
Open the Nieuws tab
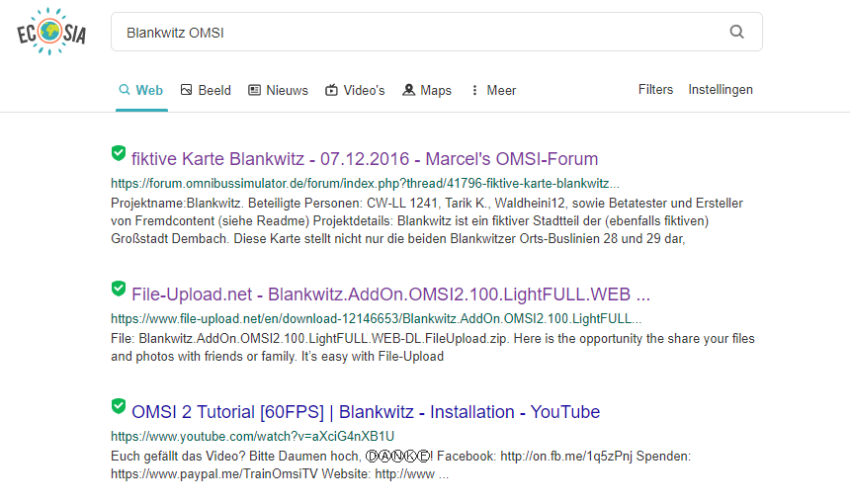pos(278,90)
